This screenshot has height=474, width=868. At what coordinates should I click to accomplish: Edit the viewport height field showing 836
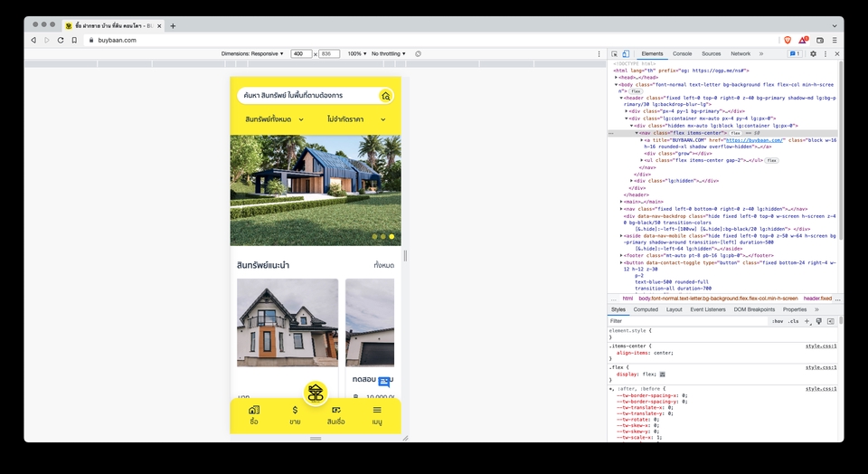click(329, 53)
